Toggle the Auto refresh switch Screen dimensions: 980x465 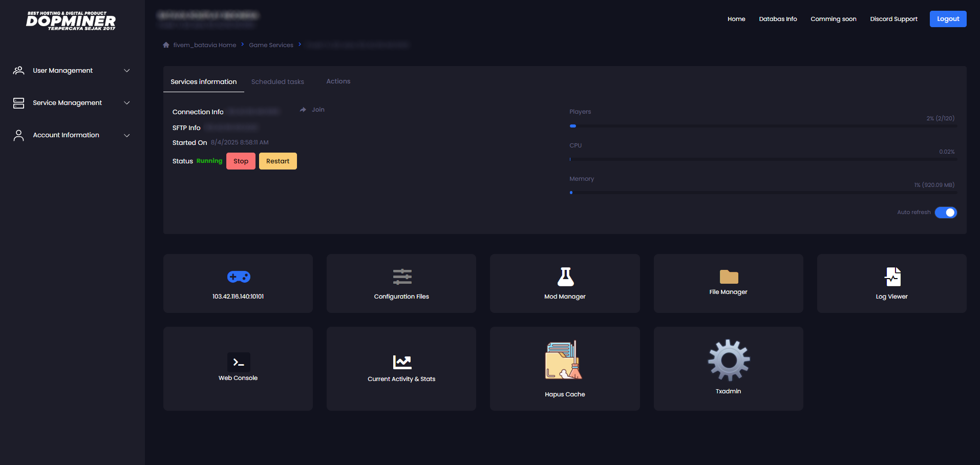(946, 213)
